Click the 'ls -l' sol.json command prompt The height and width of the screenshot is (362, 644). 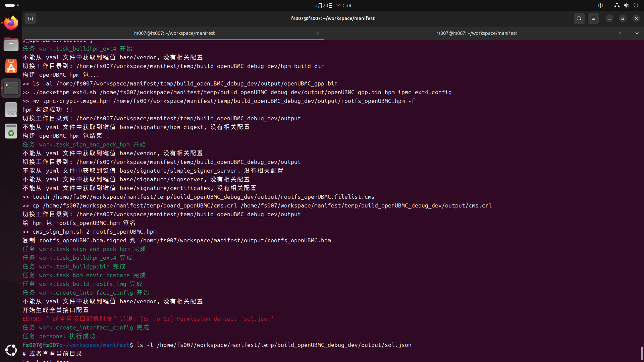217,345
